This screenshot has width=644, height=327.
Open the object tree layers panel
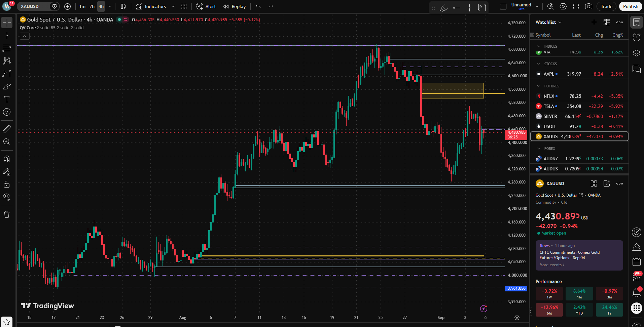click(x=636, y=53)
